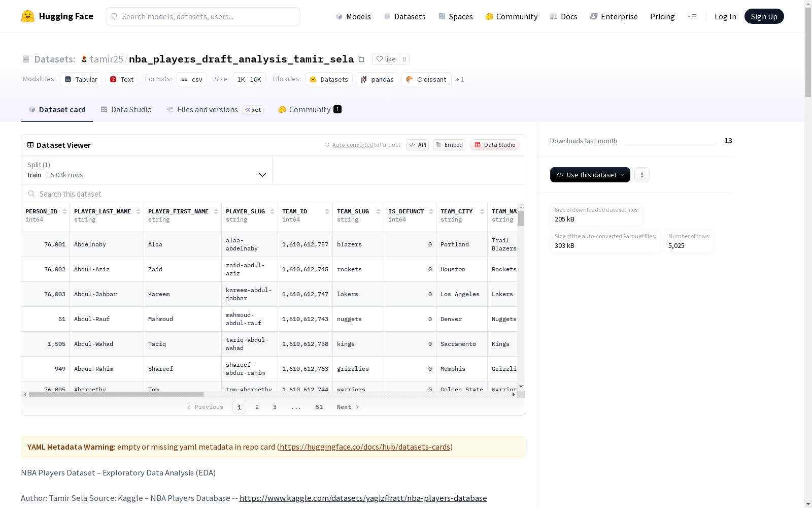Open Enterprise in the top navigation
Image resolution: width=812 pixels, height=508 pixels.
coord(614,16)
